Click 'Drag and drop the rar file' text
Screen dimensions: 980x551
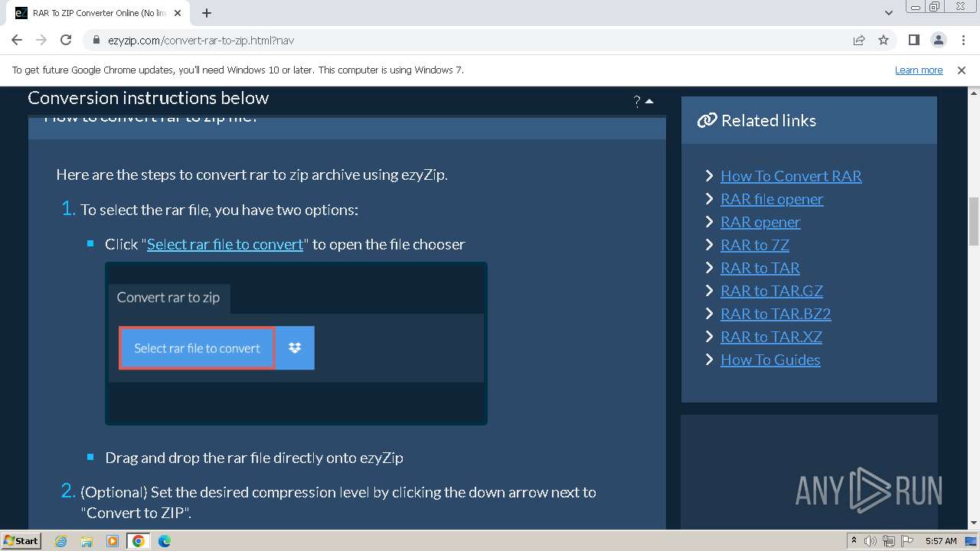click(254, 458)
